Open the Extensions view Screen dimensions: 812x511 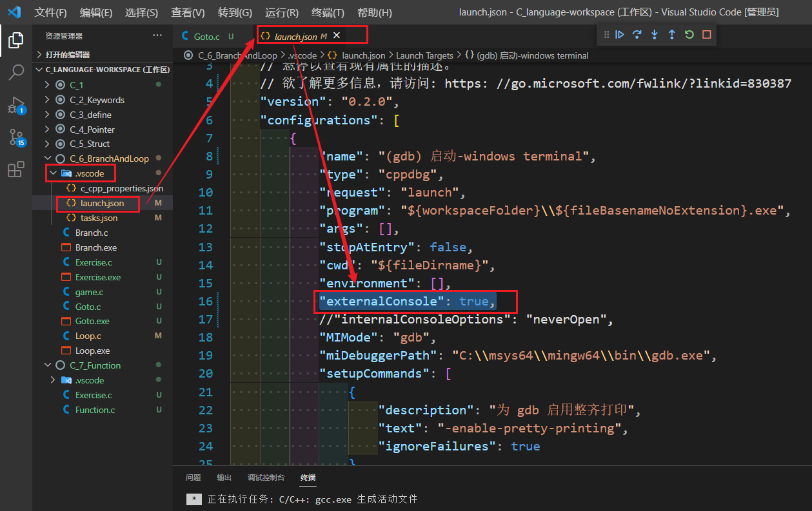click(16, 170)
